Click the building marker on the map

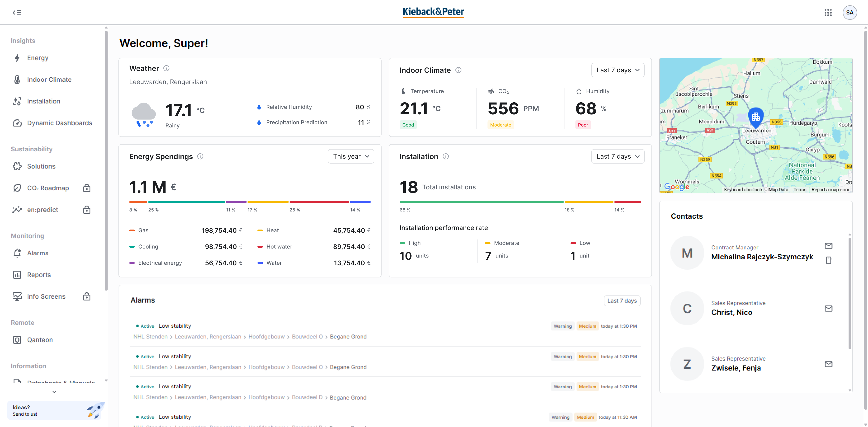pyautogui.click(x=755, y=117)
